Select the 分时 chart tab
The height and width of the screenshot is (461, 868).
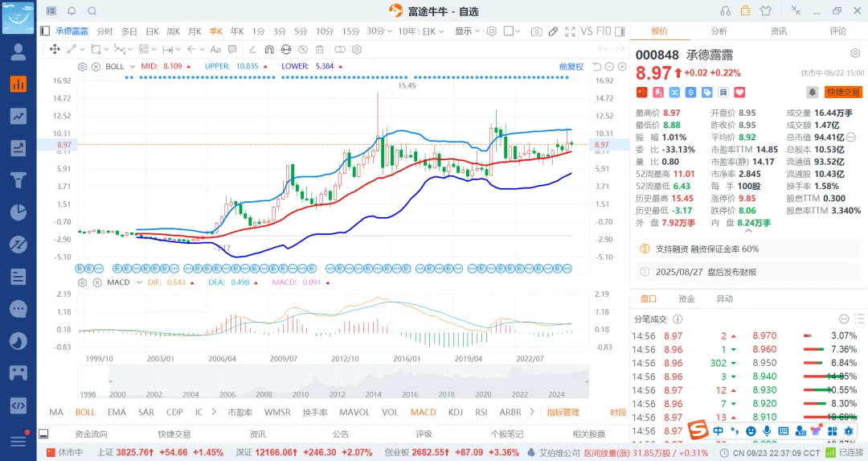pos(104,31)
